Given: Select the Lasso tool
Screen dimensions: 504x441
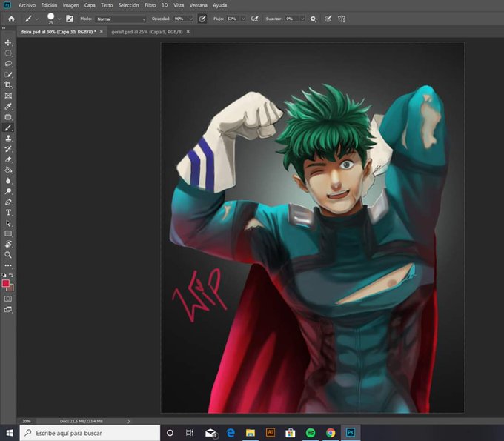Looking at the screenshot, I should pyautogui.click(x=8, y=64).
